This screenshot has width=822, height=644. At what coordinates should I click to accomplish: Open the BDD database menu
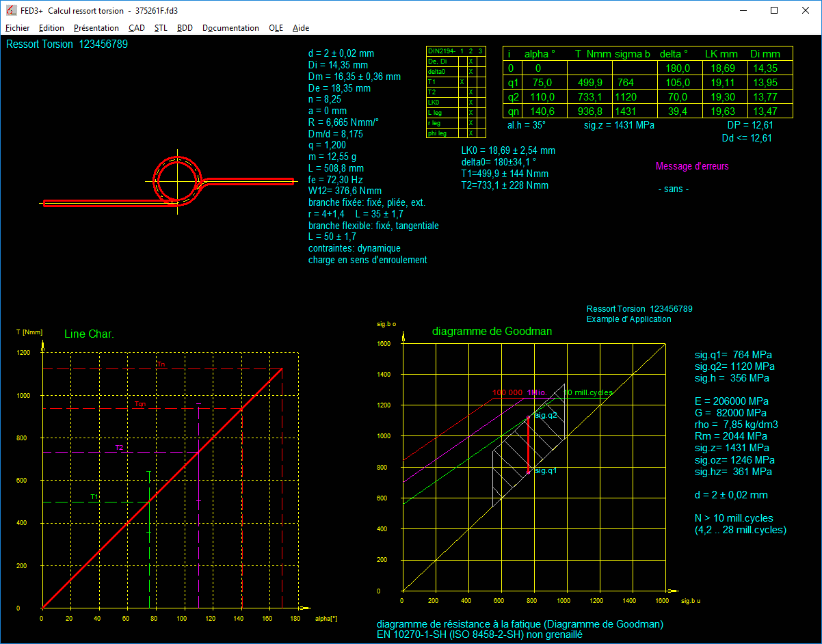point(185,28)
